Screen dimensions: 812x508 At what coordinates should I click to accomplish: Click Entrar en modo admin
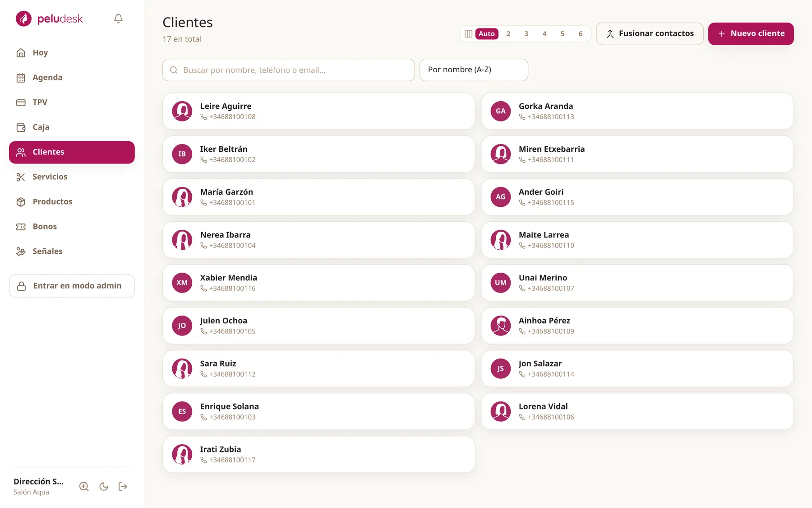click(x=72, y=286)
